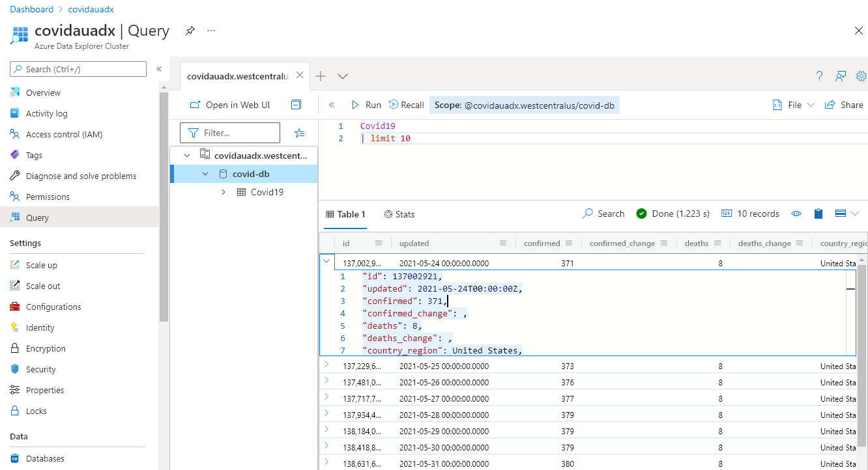Run the query

pyautogui.click(x=366, y=105)
